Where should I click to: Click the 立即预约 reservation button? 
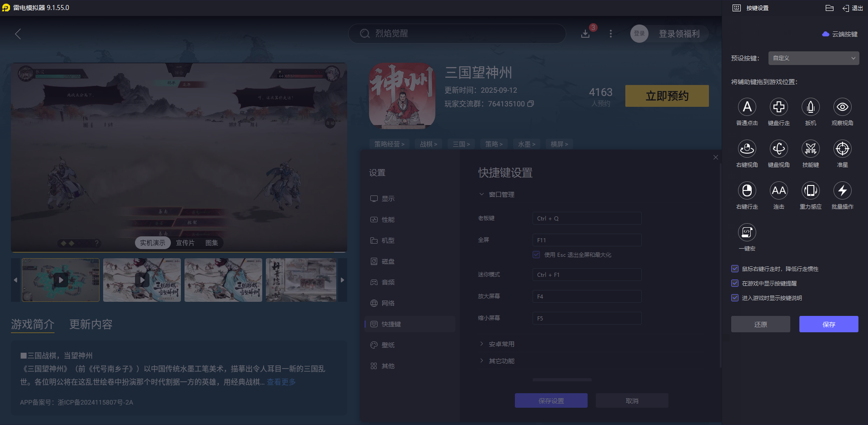click(666, 96)
